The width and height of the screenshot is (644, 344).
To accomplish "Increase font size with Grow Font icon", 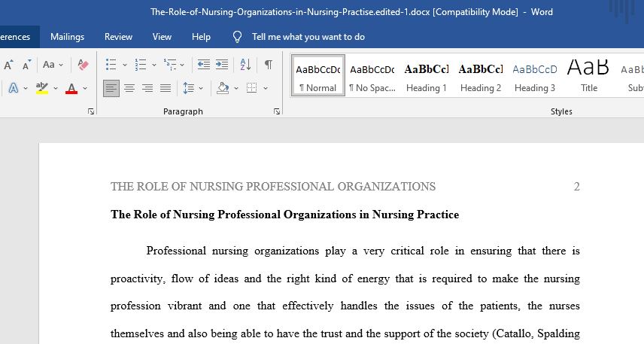I will (x=8, y=65).
